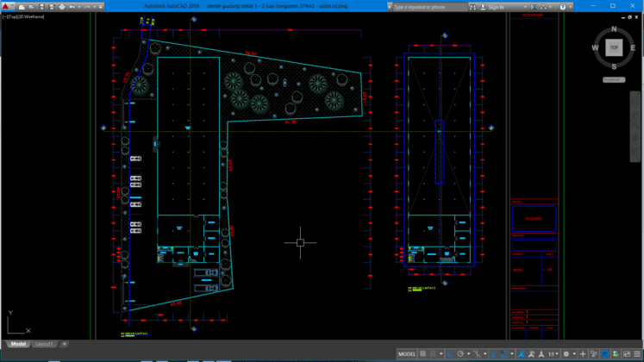Switch to the Layout1 tab
Viewport: 644px width, 362px height.
[x=44, y=344]
